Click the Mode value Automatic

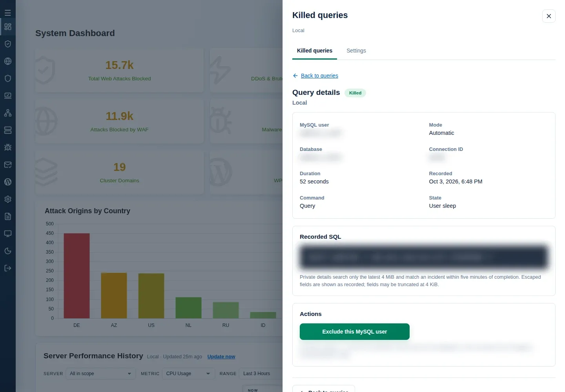coord(441,133)
